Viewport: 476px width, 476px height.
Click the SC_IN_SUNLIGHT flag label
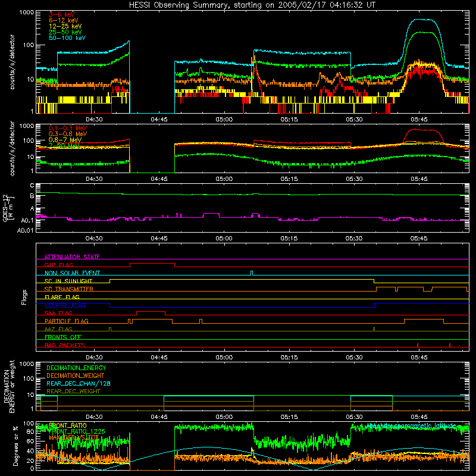coord(68,281)
